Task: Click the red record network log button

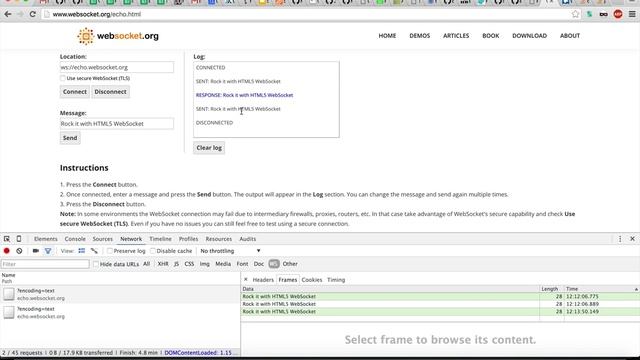Action: point(7,251)
